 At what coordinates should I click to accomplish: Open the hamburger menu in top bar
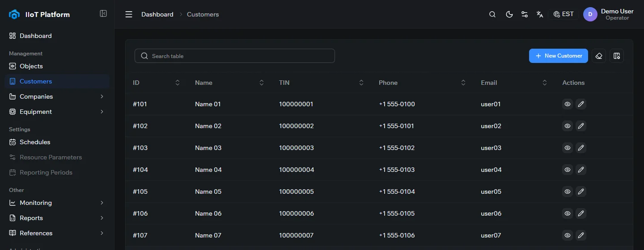click(x=129, y=14)
